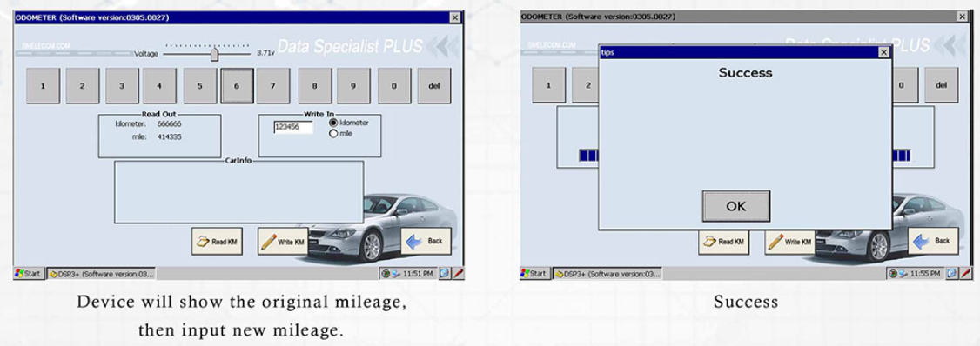Click the CarInfo text area

point(238,192)
